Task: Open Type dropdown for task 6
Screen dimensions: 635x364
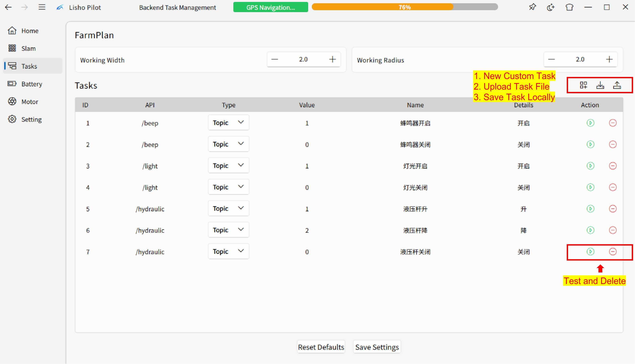Action: click(229, 230)
